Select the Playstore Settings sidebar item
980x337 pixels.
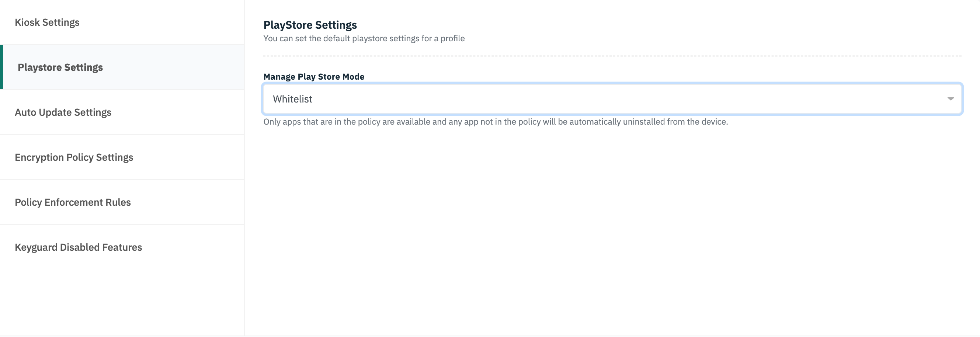pyautogui.click(x=60, y=67)
